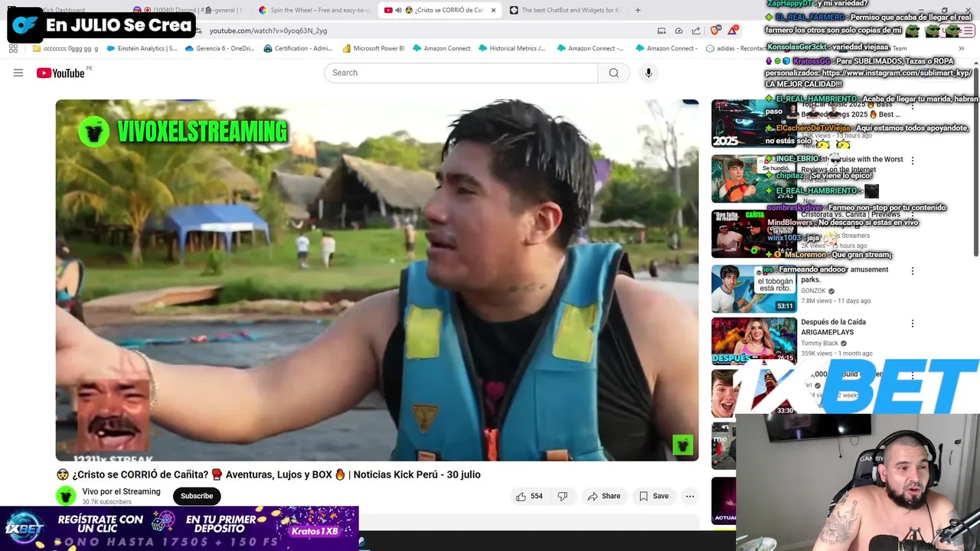Click the video player to pause playback
Viewport: 980px width, 551px height.
tap(377, 280)
